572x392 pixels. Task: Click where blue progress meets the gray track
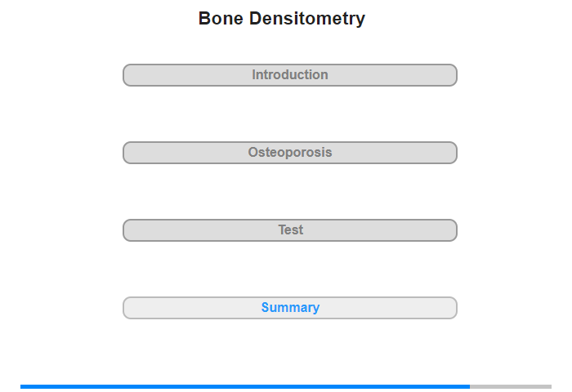point(470,386)
